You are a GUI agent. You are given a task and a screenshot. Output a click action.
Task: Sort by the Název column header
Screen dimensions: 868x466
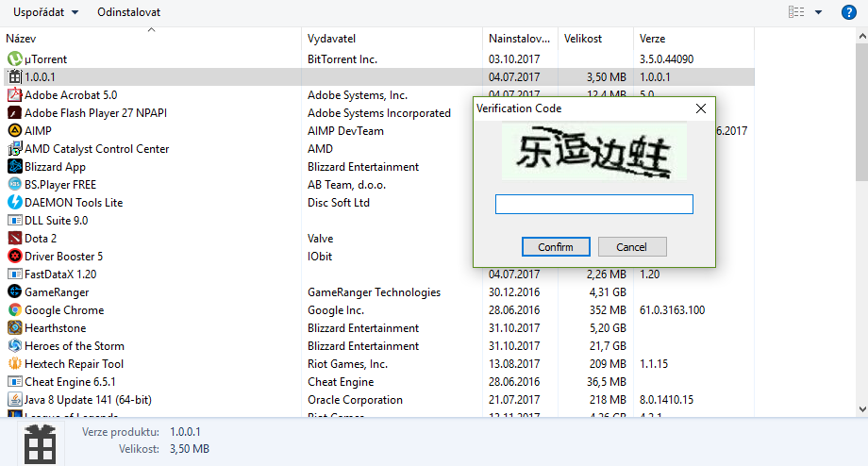coord(151,38)
